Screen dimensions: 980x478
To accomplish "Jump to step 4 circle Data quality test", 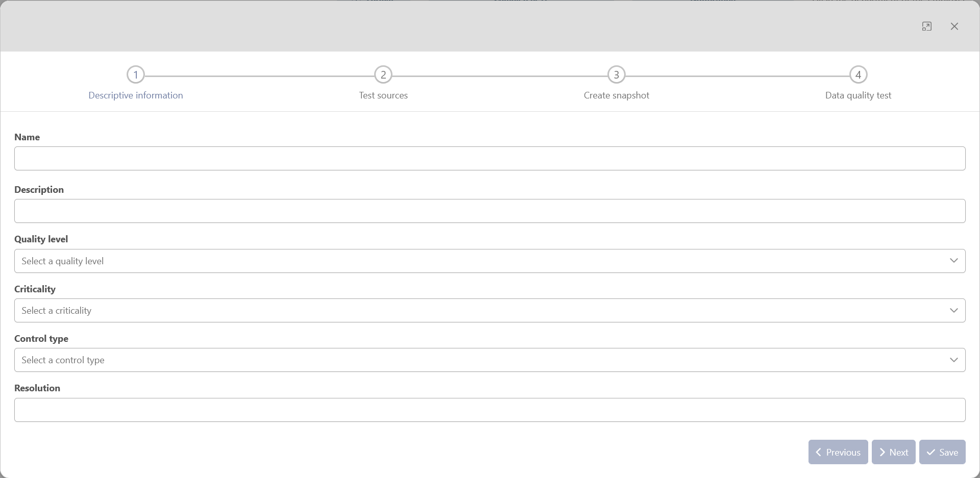I will (859, 75).
